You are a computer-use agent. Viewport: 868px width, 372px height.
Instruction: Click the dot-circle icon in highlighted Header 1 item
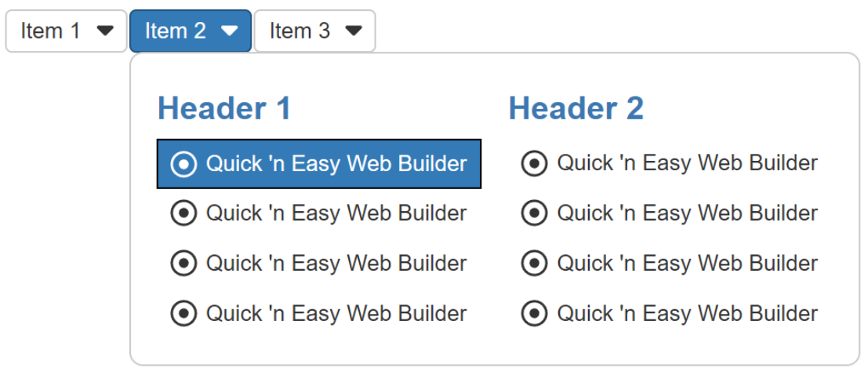(183, 164)
